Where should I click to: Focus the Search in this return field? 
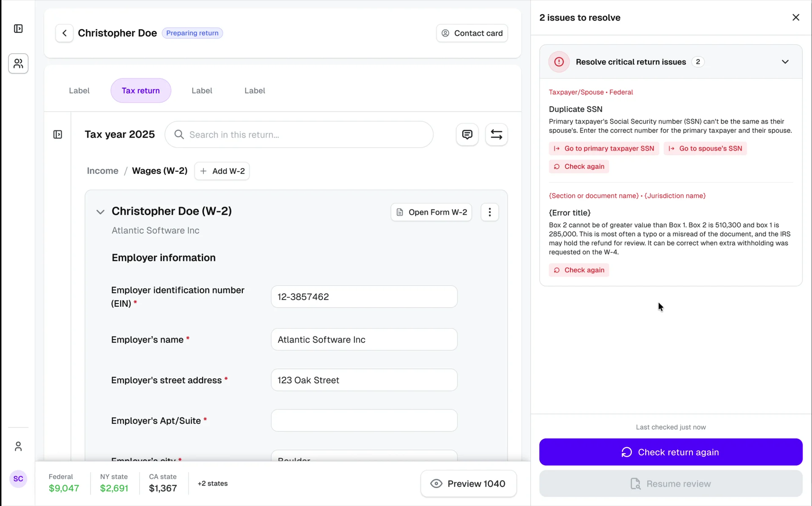[x=299, y=135]
